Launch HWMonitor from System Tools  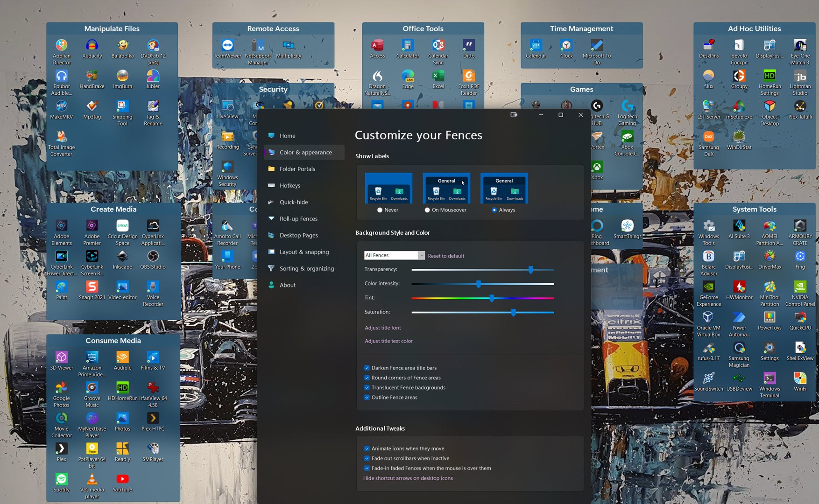coord(739,290)
